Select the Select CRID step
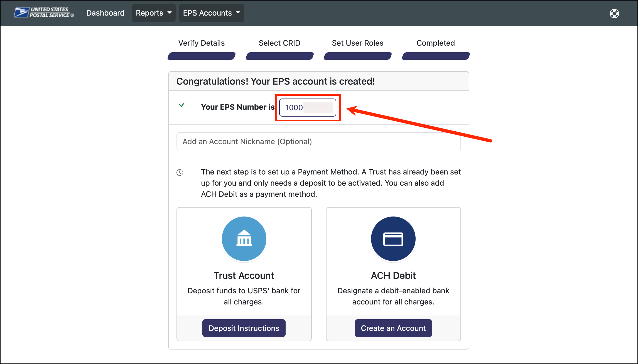 coord(279,43)
